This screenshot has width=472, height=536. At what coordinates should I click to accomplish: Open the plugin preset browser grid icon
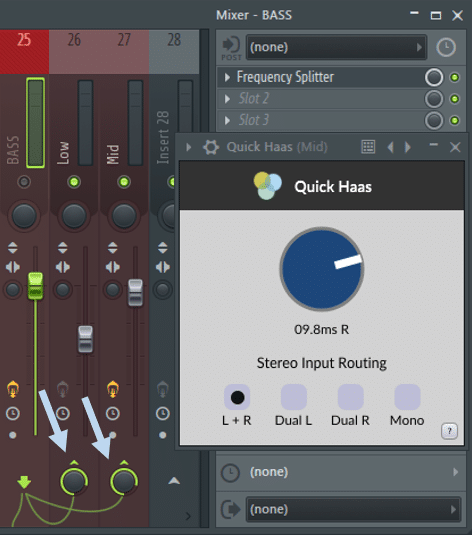point(368,147)
